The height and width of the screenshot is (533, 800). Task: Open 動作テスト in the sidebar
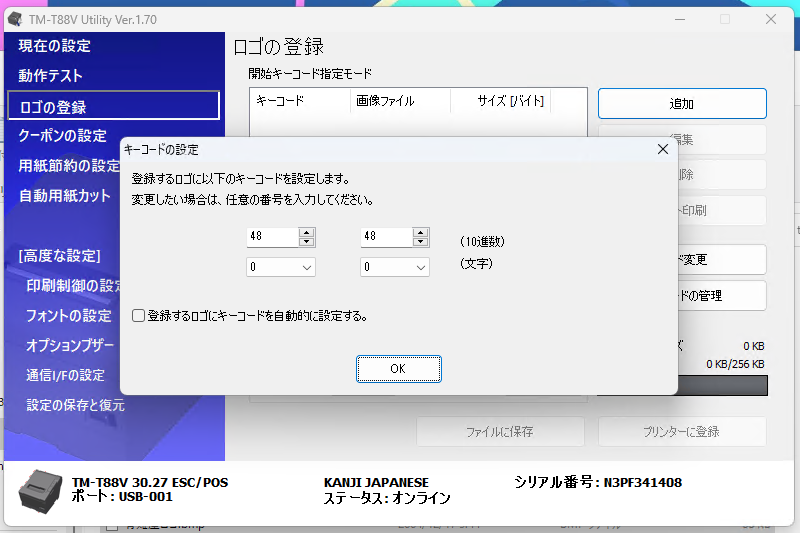(x=51, y=75)
